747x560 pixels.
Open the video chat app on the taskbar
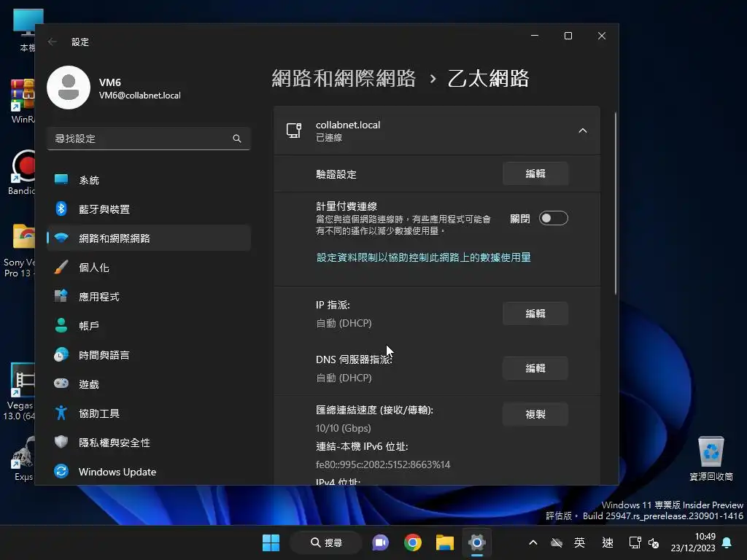[381, 542]
